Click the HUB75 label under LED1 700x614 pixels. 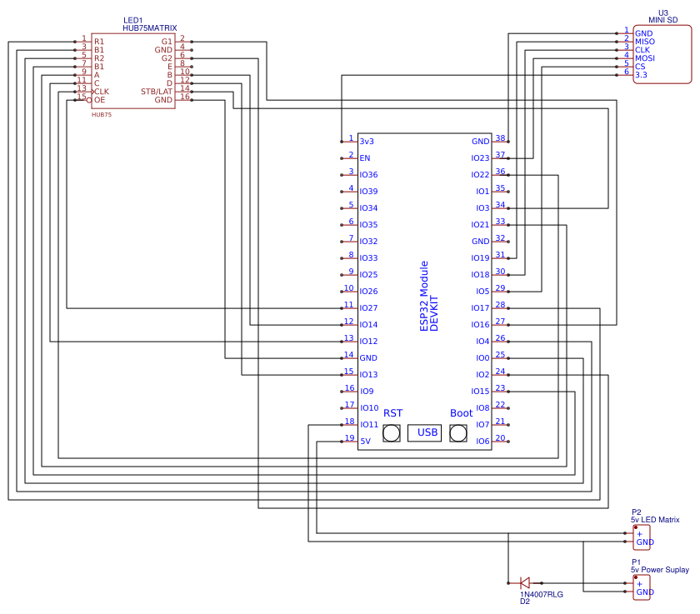point(102,113)
